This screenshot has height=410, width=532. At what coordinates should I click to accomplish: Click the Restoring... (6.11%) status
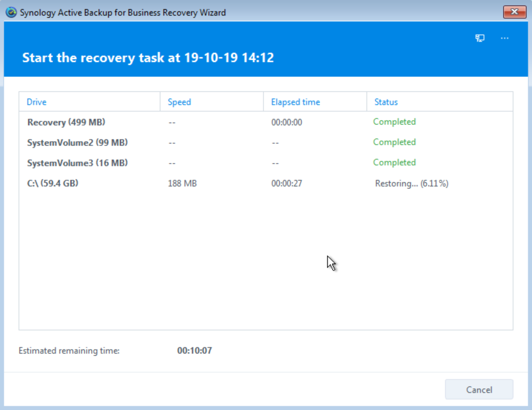click(x=412, y=184)
